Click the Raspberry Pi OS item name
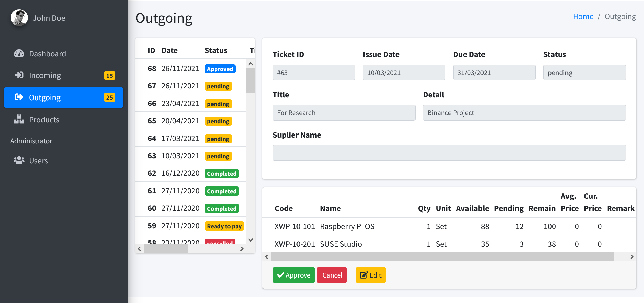Image resolution: width=644 pixels, height=303 pixels. [x=347, y=226]
